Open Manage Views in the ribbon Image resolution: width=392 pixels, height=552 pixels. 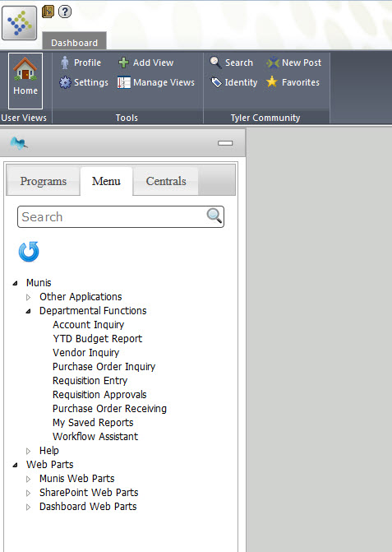[x=156, y=82]
